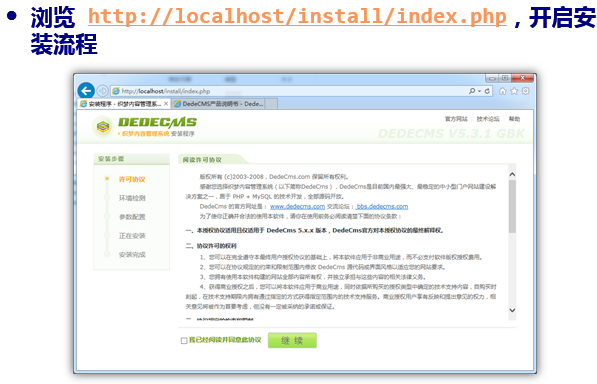Switch to the 安装程序 tab
The image size is (597, 384).
(124, 104)
